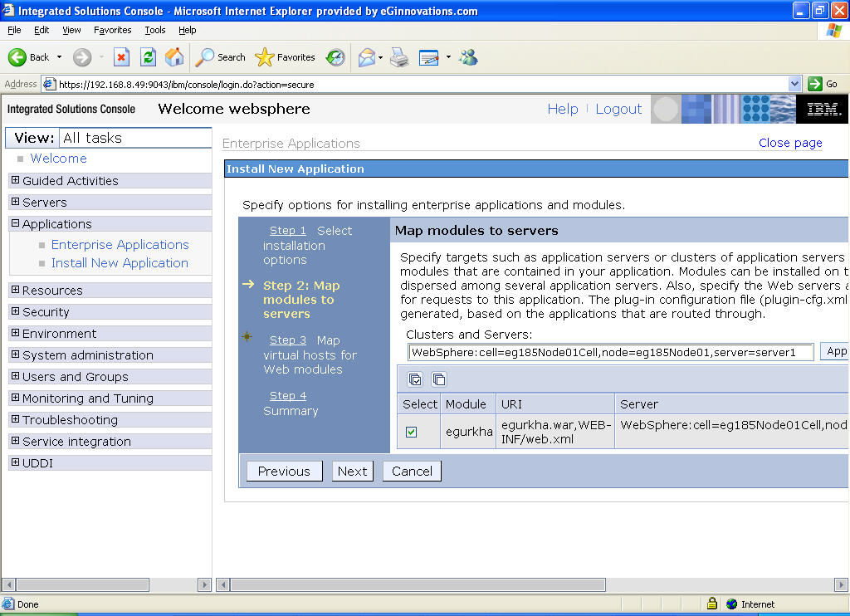Go back to Step 1 link
850x616 pixels.
[288, 231]
